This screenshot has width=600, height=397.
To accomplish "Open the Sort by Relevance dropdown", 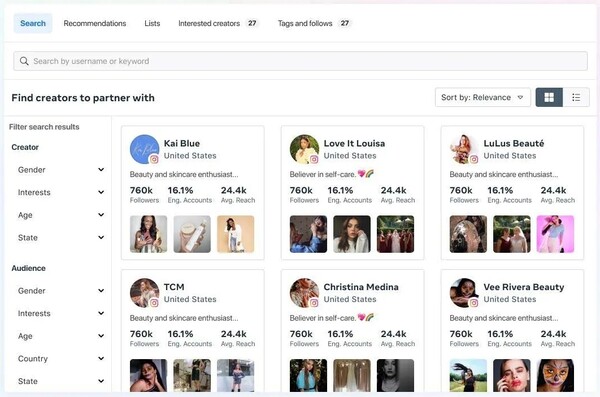I will 483,97.
